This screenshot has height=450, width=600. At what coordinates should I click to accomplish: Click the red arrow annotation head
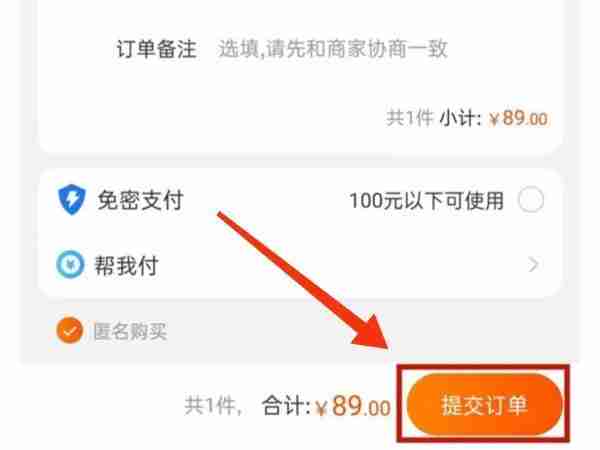tap(373, 334)
